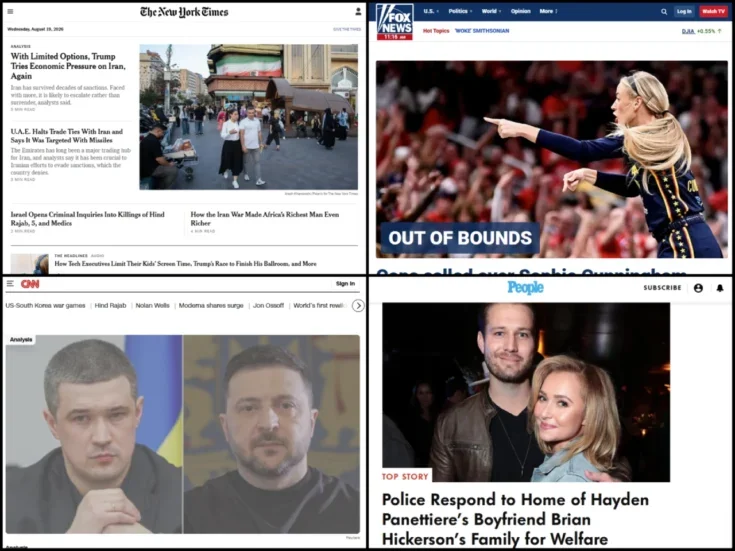
Task: Click Fox News Log In button
Action: (684, 11)
